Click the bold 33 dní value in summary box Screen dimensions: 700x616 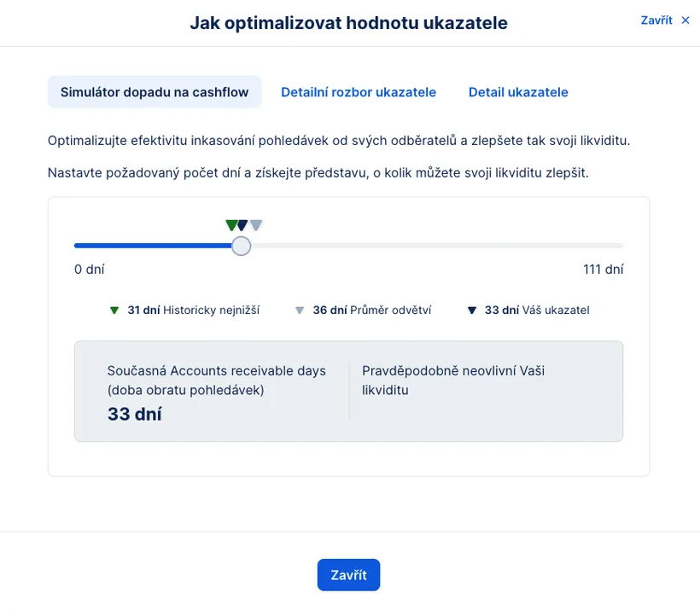[x=135, y=415]
